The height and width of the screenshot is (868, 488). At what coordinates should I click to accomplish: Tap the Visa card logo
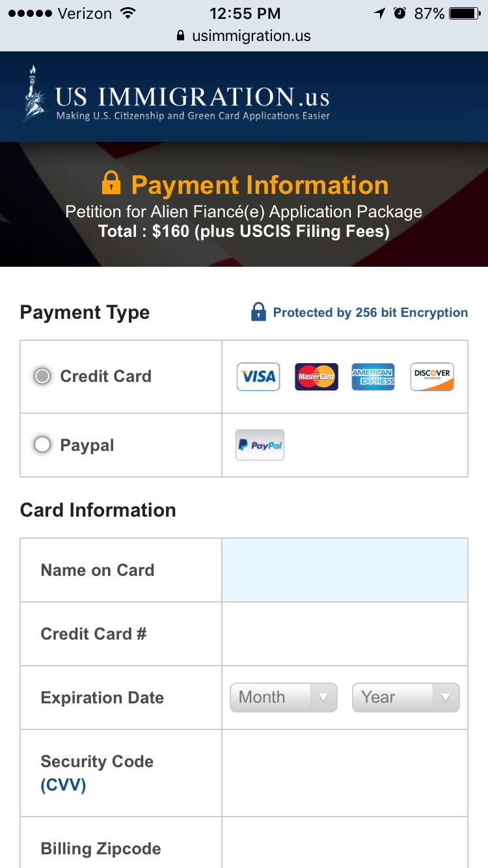pos(258,377)
